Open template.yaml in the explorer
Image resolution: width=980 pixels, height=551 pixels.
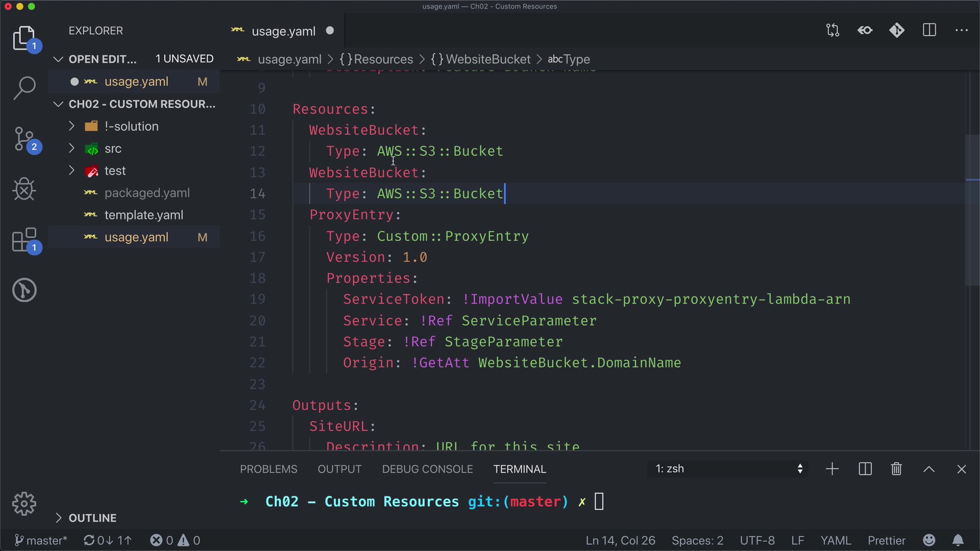coord(143,215)
